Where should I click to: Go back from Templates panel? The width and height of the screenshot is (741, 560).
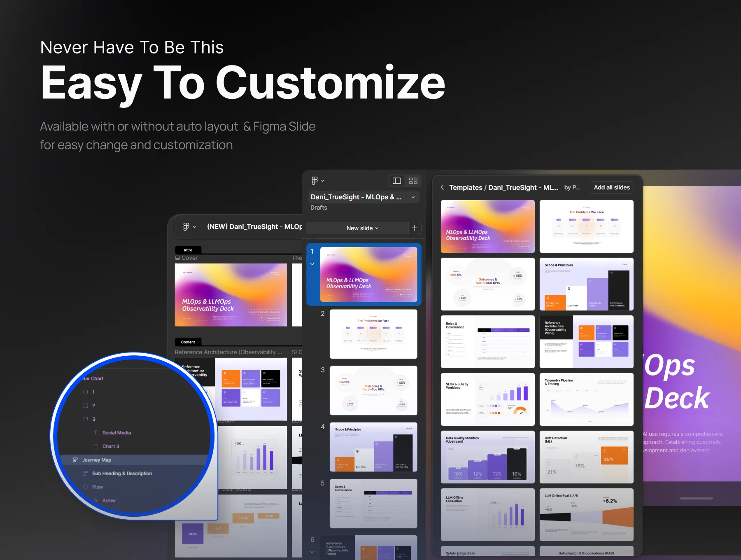click(442, 187)
